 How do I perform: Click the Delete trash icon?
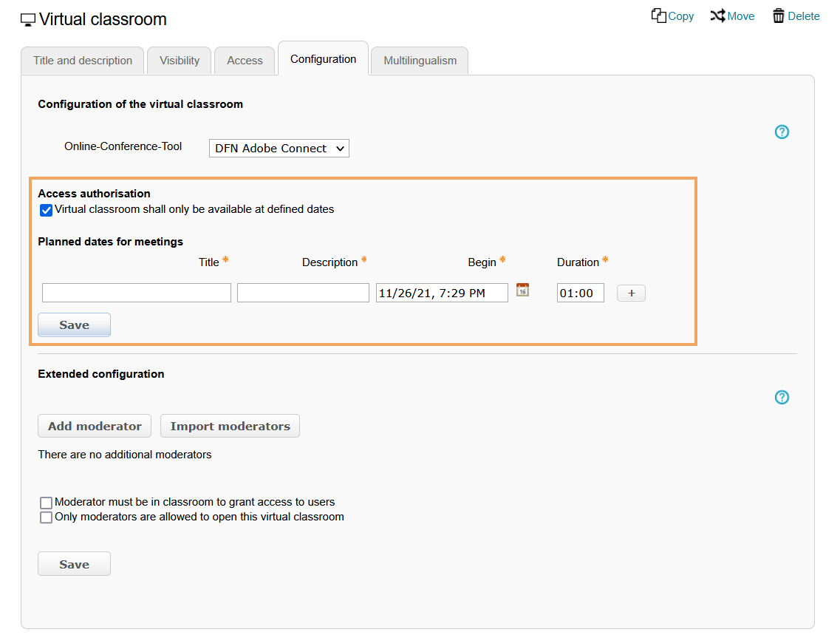(779, 16)
